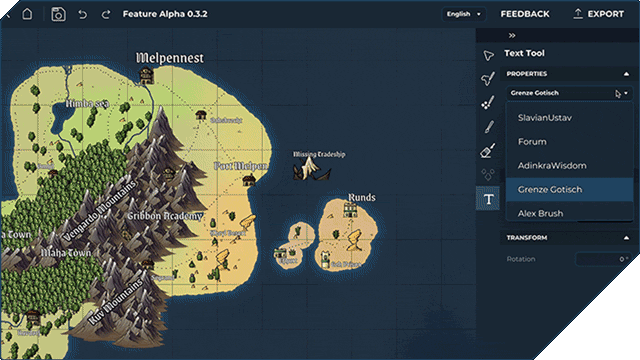Pick the object scatter brush tool

488,102
